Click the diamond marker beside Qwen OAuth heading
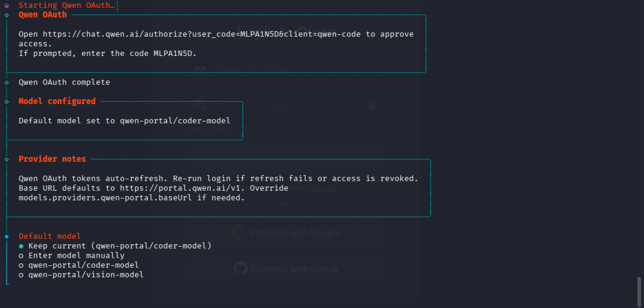This screenshot has width=644, height=308. coord(7,15)
